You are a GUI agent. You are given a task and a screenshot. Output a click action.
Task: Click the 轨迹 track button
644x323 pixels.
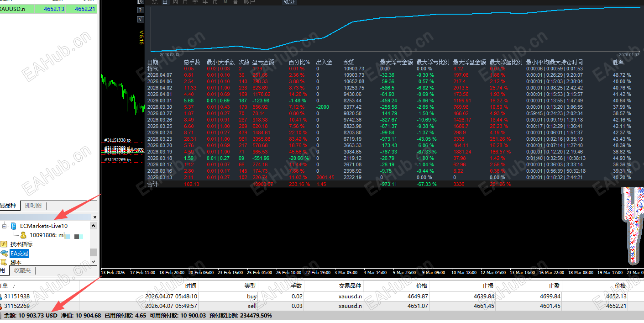point(289,2)
